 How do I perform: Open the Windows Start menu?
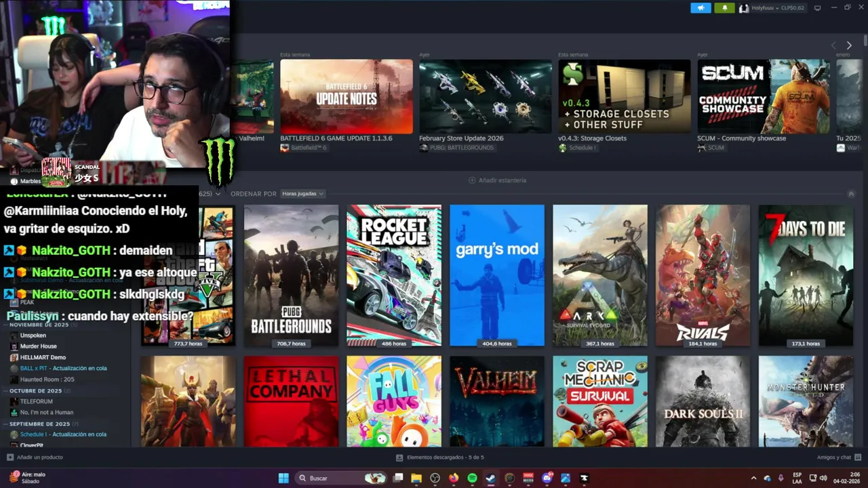pos(283,478)
